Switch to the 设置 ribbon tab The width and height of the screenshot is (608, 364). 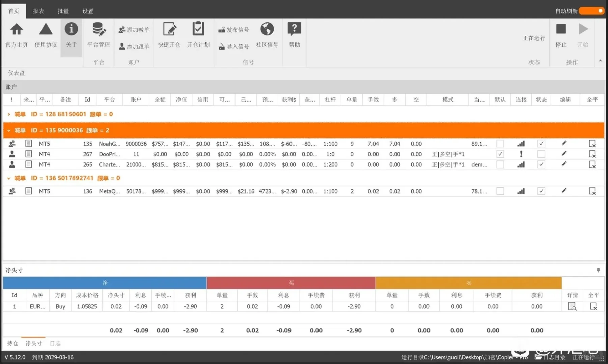click(88, 11)
